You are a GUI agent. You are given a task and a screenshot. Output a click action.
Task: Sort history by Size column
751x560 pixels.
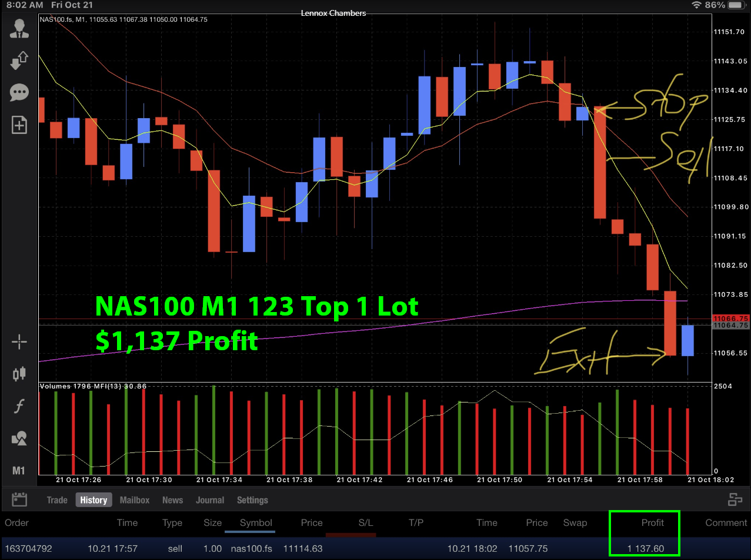coord(213,522)
